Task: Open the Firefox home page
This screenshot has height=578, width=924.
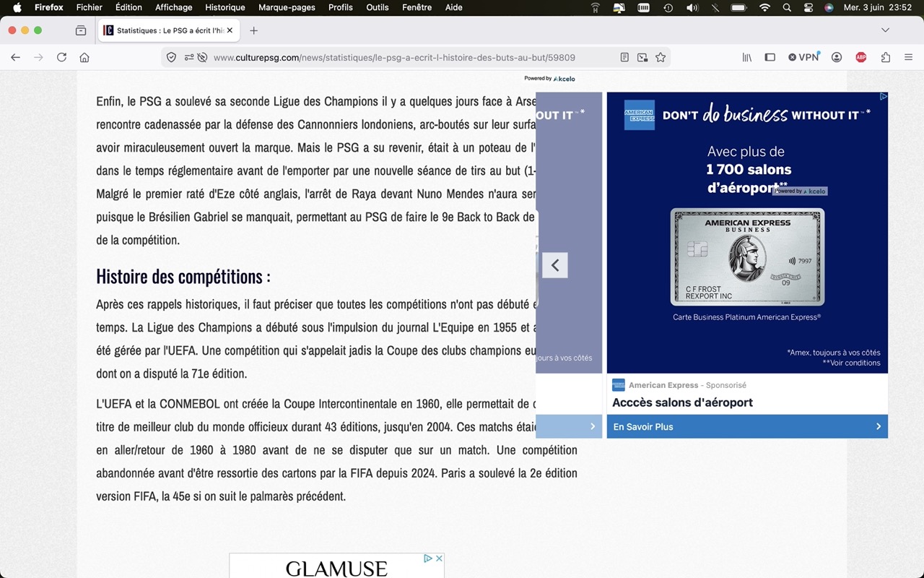Action: [84, 58]
